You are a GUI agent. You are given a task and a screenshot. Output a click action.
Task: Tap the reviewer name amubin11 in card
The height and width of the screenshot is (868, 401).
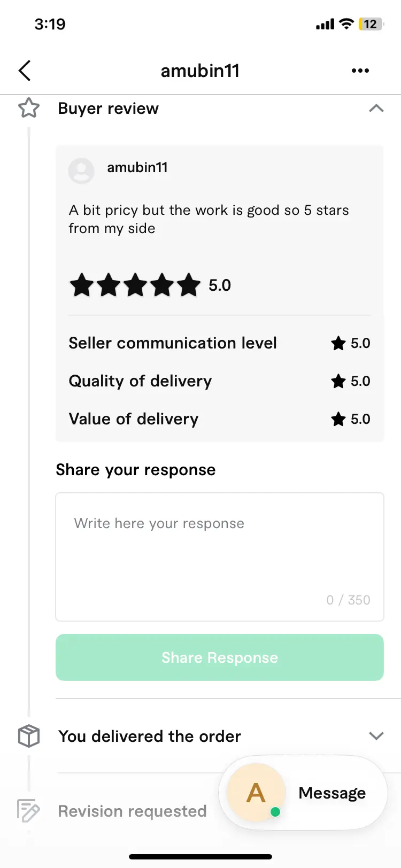(137, 167)
